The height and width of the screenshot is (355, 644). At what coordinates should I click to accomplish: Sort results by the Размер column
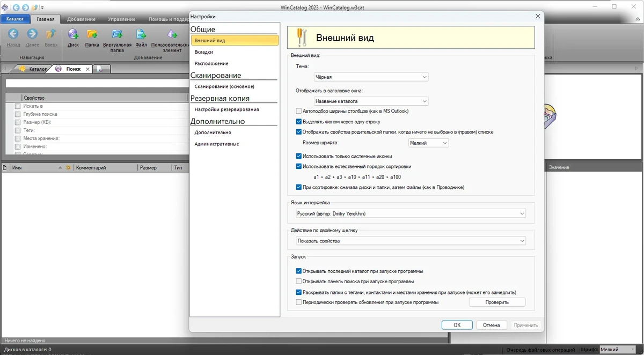click(x=154, y=167)
